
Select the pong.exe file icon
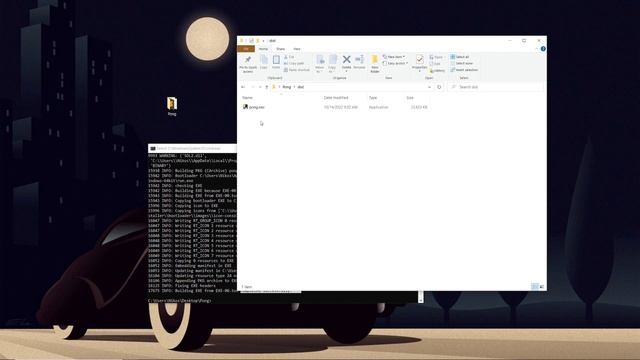245,107
